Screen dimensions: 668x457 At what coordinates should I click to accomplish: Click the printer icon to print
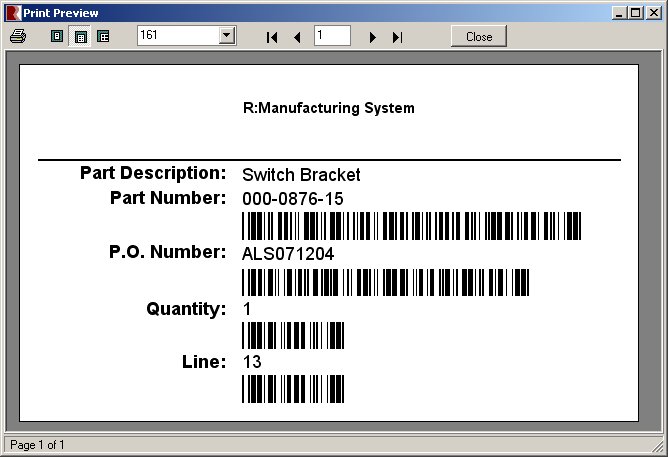(x=18, y=36)
